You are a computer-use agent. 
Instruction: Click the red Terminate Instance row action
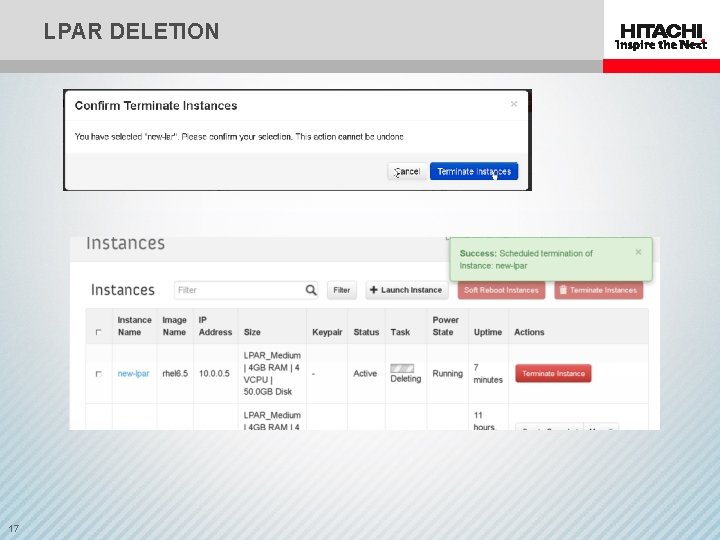[553, 373]
